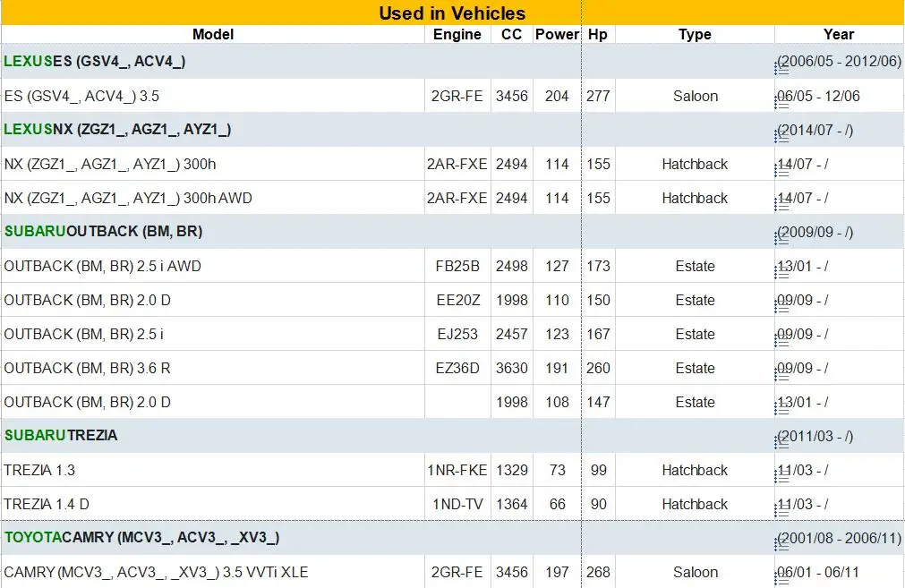Select the 'TREZIA 1.4 D' model cell
Screen dimensions: 905x588
click(213, 505)
